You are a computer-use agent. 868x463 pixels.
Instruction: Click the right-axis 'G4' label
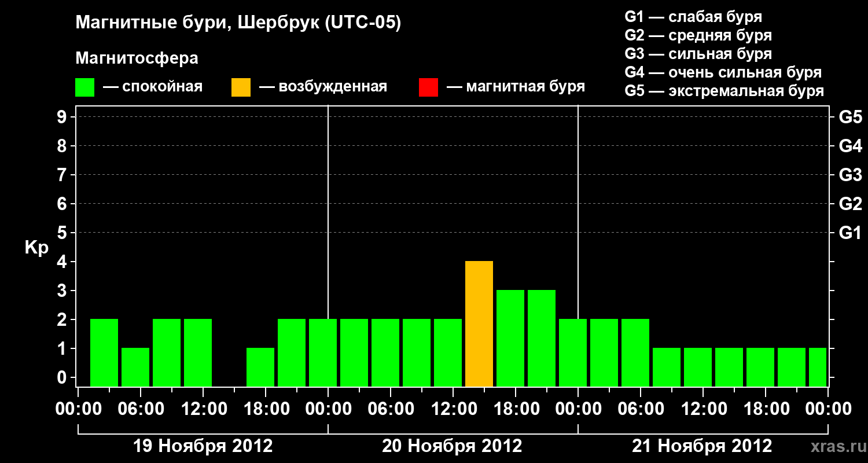coord(850,146)
